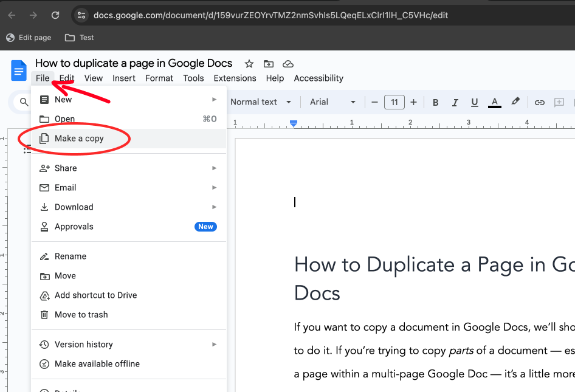
Task: Insert a link
Action: click(x=539, y=102)
